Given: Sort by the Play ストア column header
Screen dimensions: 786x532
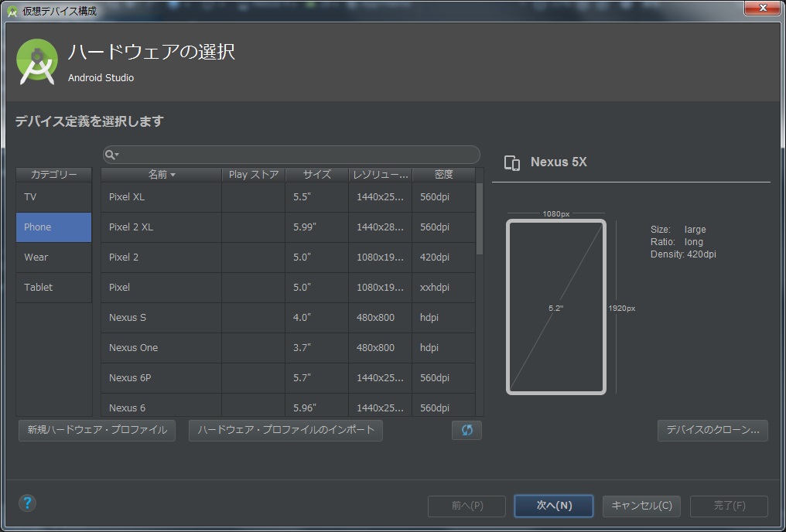Looking at the screenshot, I should tap(254, 174).
